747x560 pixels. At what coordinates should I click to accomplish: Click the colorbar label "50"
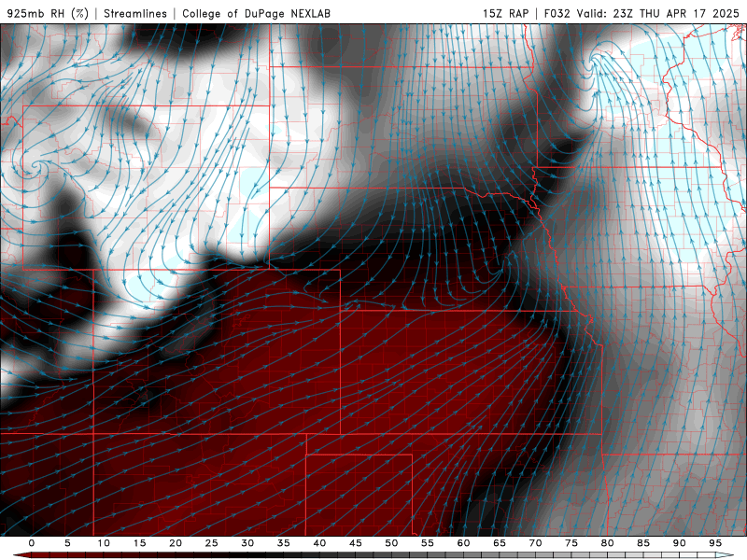click(391, 543)
